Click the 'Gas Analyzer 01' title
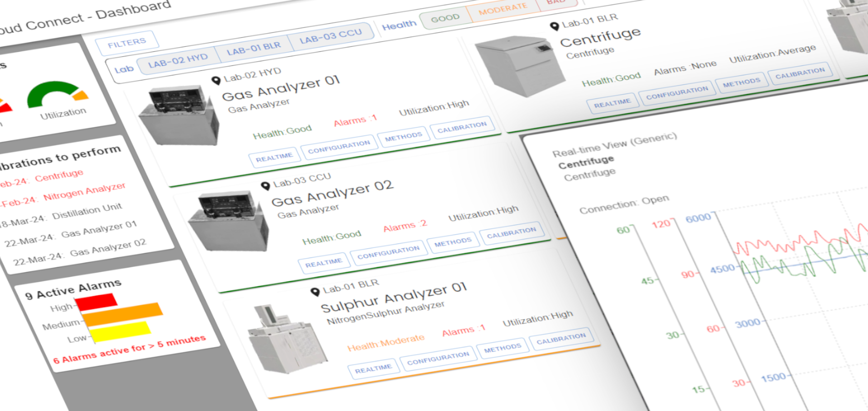This screenshot has height=411, width=868. [x=281, y=89]
